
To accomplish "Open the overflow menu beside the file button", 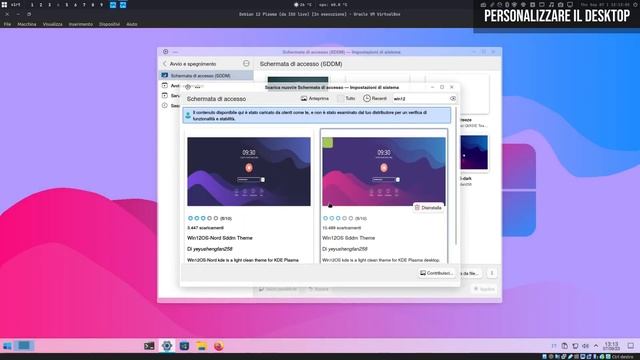I will point(492,273).
